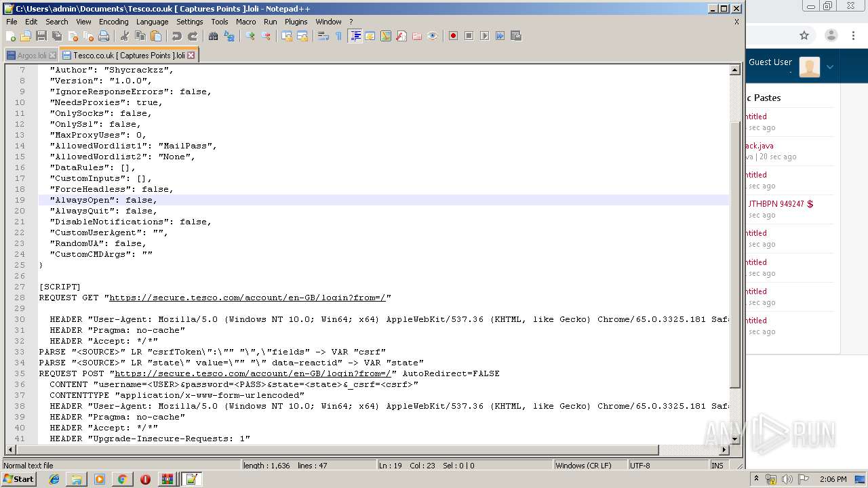Click the Close document toolbar icon
The image size is (868, 488).
pos(73,36)
